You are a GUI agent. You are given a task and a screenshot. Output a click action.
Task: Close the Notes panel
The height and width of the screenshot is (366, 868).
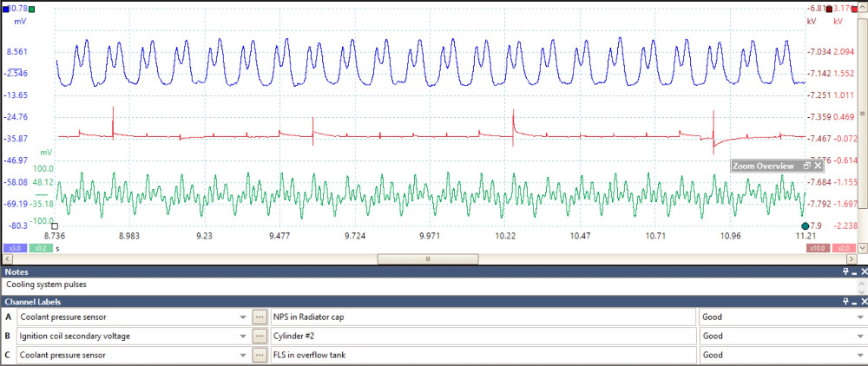coord(863,271)
